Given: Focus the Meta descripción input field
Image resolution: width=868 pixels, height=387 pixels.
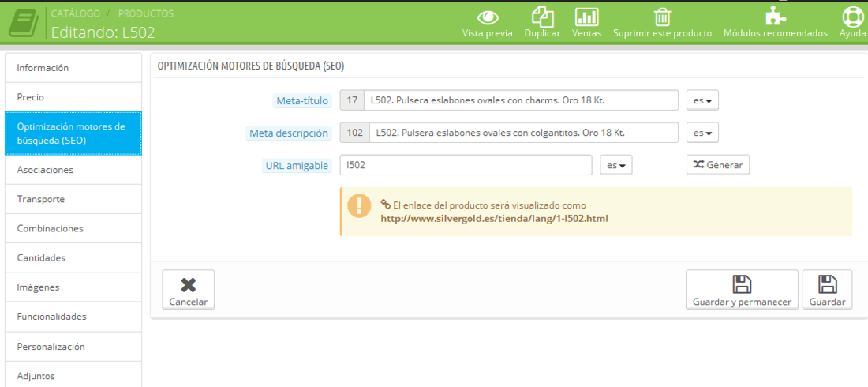Looking at the screenshot, I should [524, 133].
